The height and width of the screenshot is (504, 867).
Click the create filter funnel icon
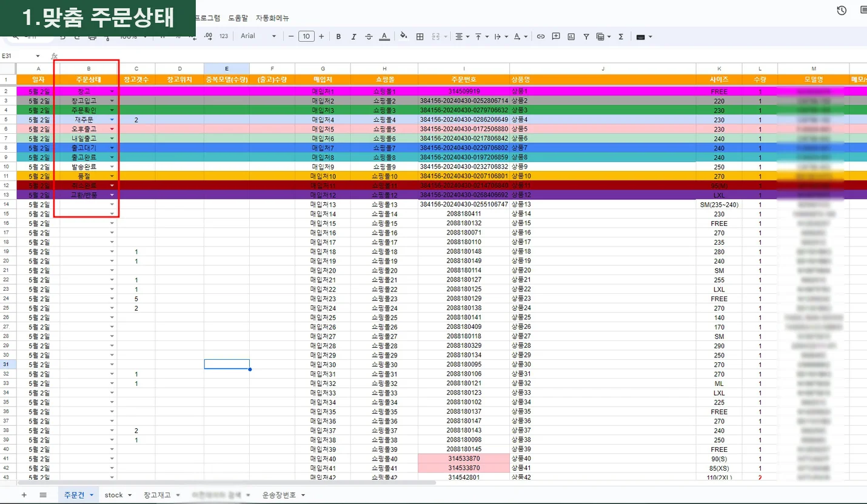click(x=586, y=36)
